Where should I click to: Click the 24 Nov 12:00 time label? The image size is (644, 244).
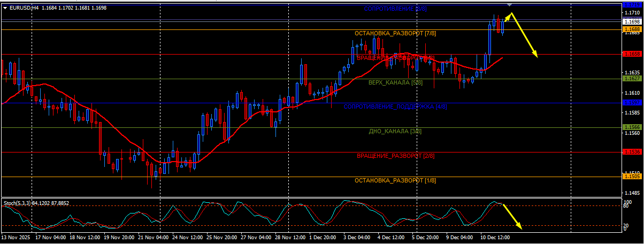(189, 237)
